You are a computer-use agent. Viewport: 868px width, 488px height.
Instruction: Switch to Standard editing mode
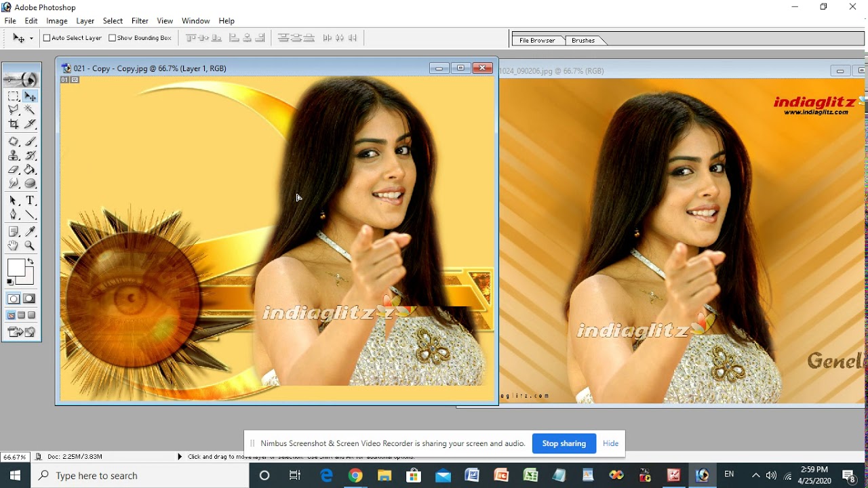coord(14,299)
